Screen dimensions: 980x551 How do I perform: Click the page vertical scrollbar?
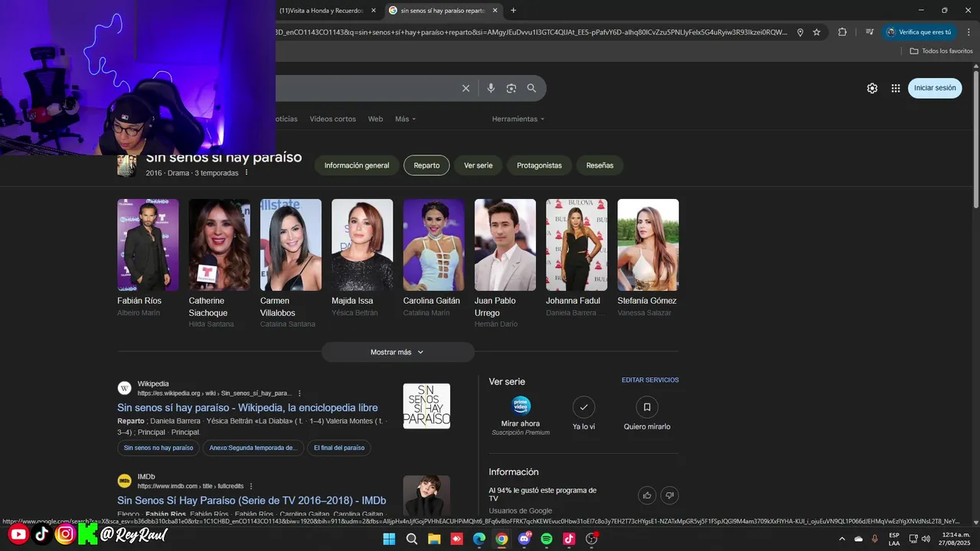click(x=976, y=138)
